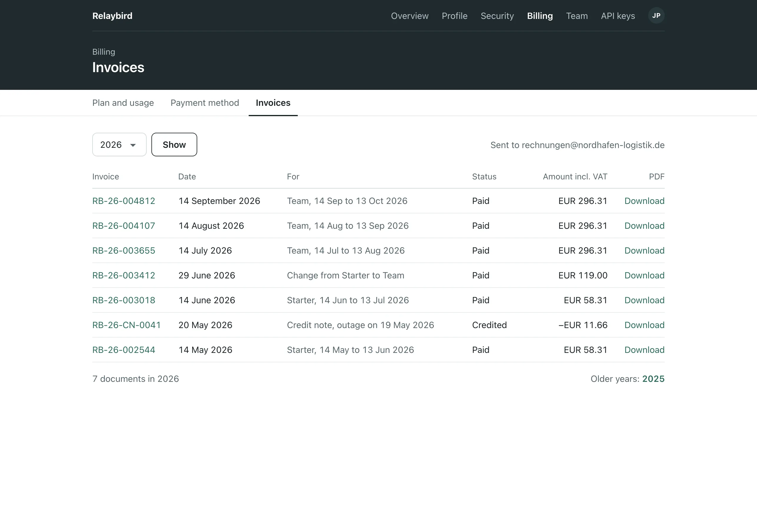Click the '–EUR 11.66' amount
The image size is (757, 532).
(583, 325)
